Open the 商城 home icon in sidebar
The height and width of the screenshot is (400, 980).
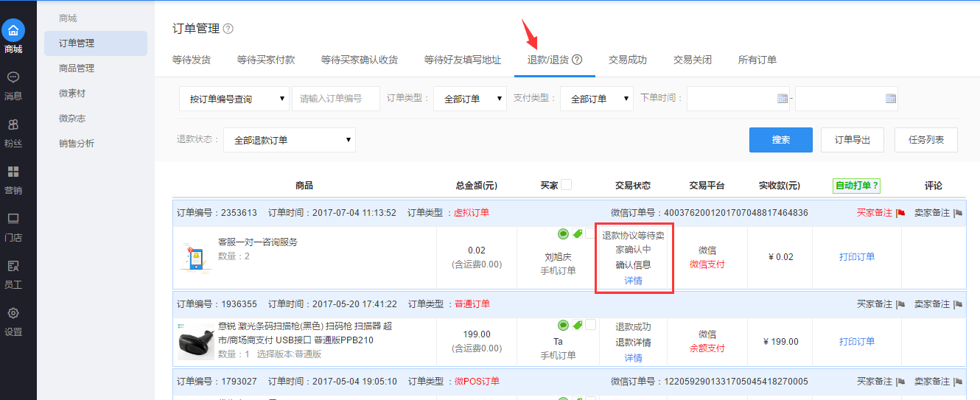(13, 31)
